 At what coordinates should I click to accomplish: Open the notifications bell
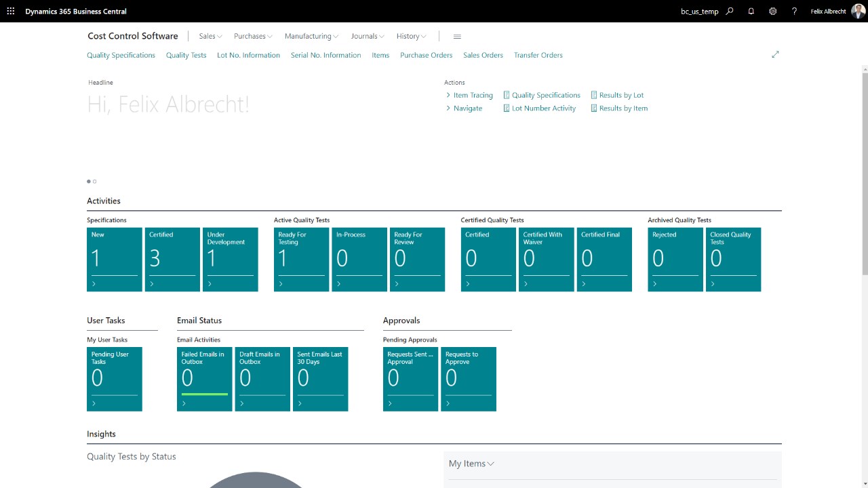click(751, 12)
